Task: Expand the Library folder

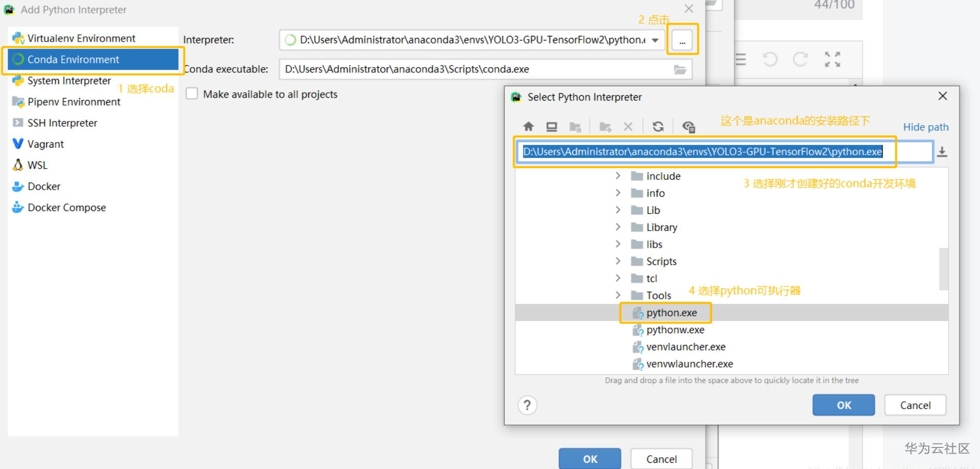Action: [x=618, y=227]
